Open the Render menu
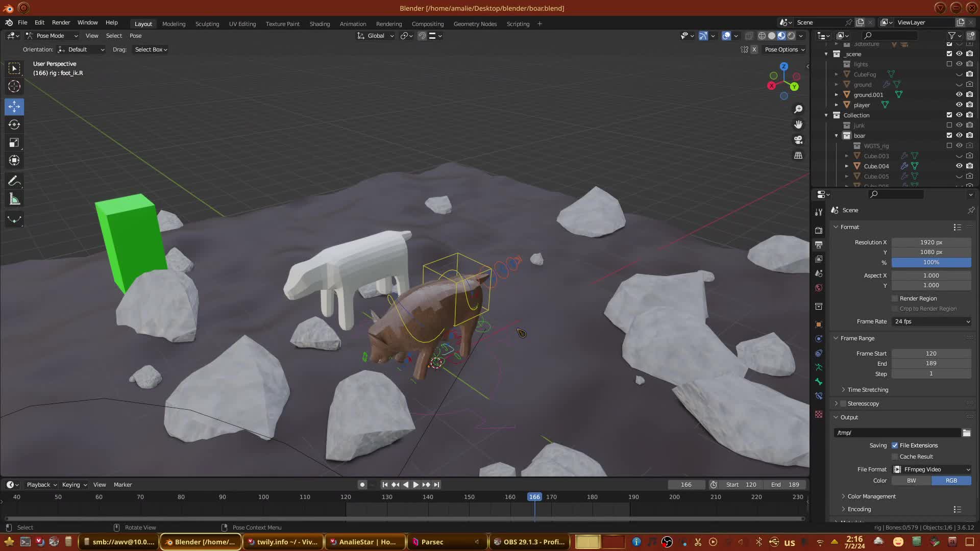The width and height of the screenshot is (980, 551). point(61,22)
